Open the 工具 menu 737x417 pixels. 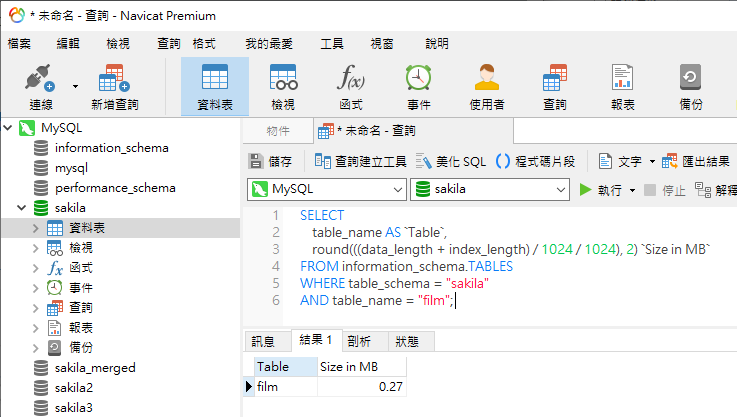[331, 44]
